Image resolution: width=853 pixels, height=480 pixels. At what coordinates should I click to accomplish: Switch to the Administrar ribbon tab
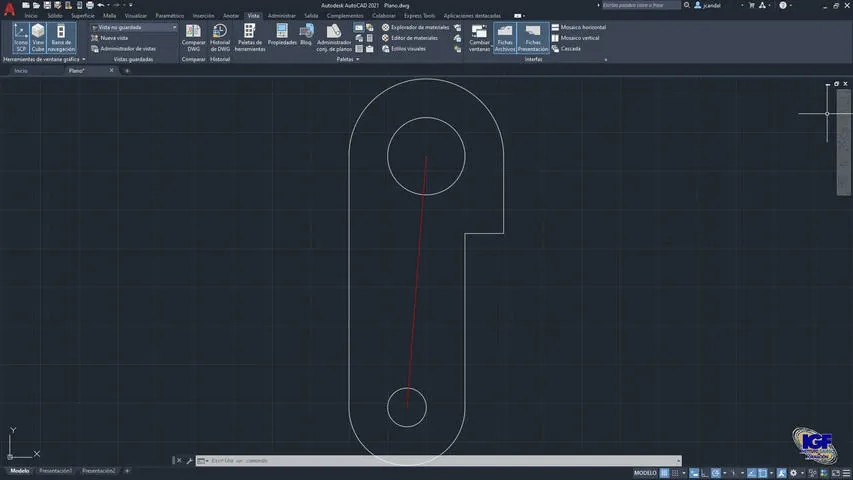point(282,16)
